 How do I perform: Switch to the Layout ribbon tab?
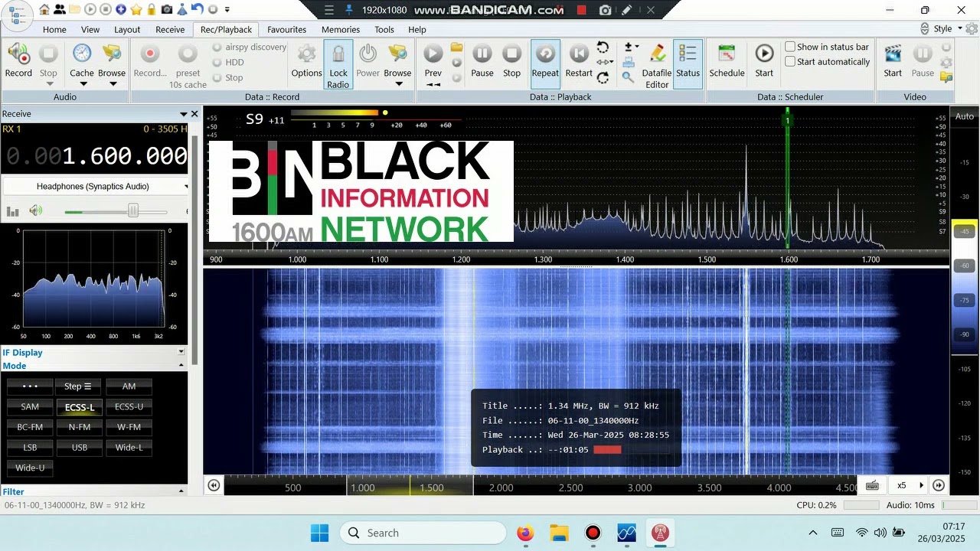click(127, 29)
